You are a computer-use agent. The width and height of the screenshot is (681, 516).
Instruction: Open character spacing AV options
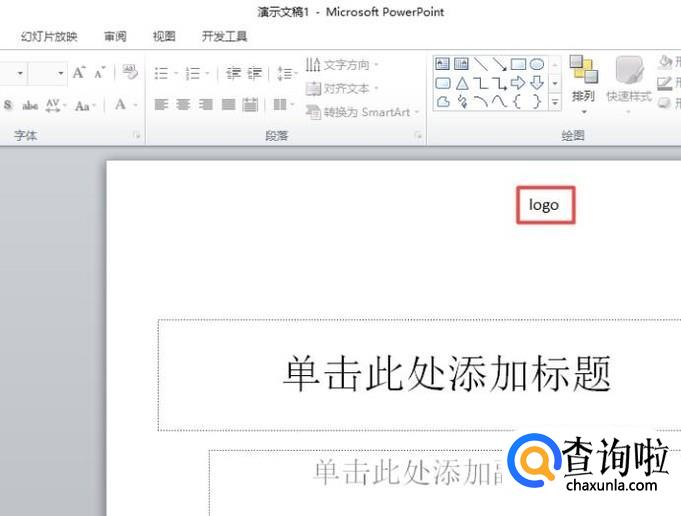click(53, 105)
